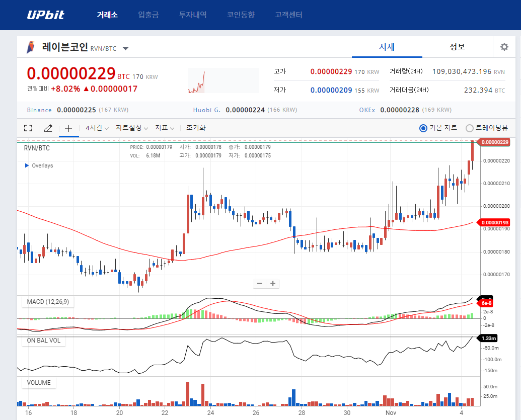521x420 pixels.
Task: Switch to the 시세 tab
Action: (x=387, y=47)
